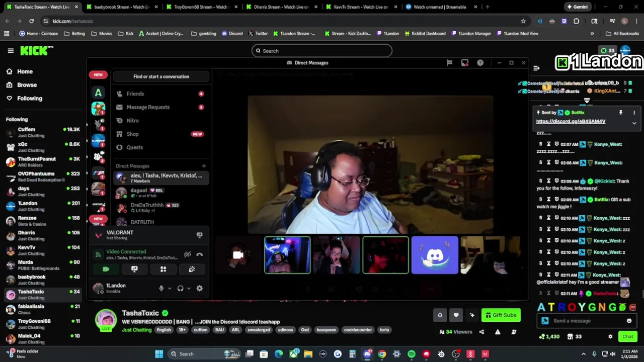The image size is (644, 362).
Task: Show hidden system tray icons
Action: point(584,354)
